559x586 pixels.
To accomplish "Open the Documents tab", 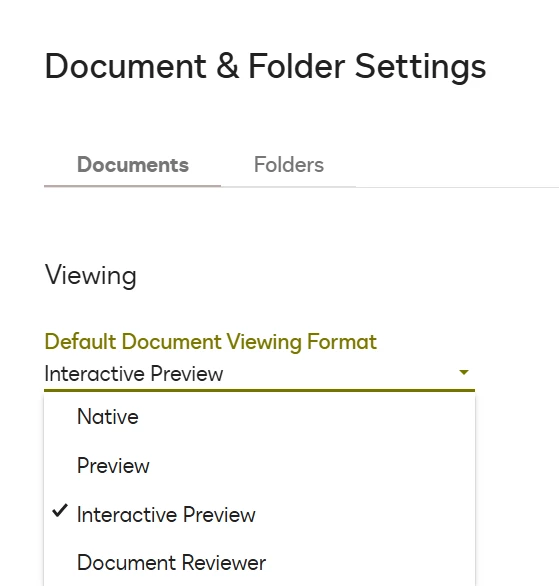I will (x=133, y=165).
